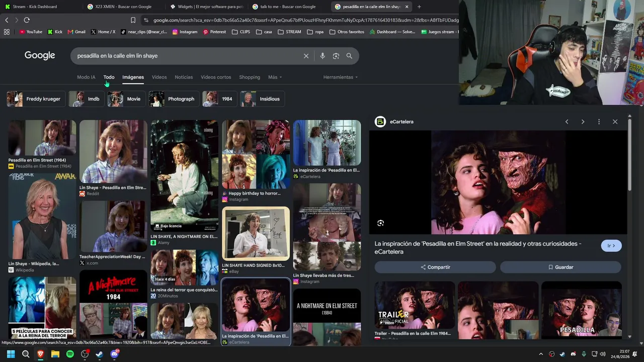Click the Guardar save button
Image resolution: width=644 pixels, height=362 pixels.
point(560,267)
